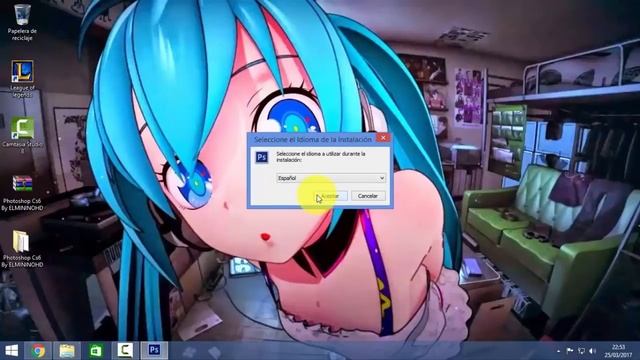Select the Photoshop Cs6 folder icon
The width and height of the screenshot is (640, 360).
(22, 249)
